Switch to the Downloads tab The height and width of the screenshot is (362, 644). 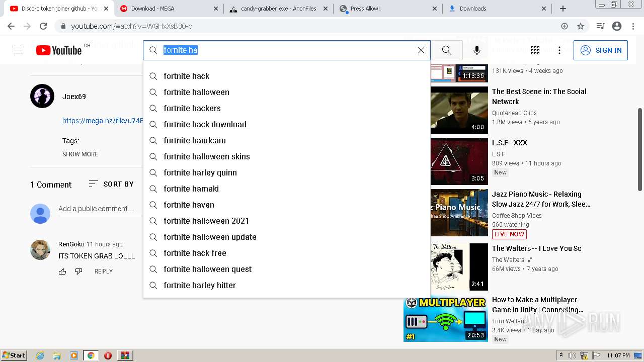(498, 9)
